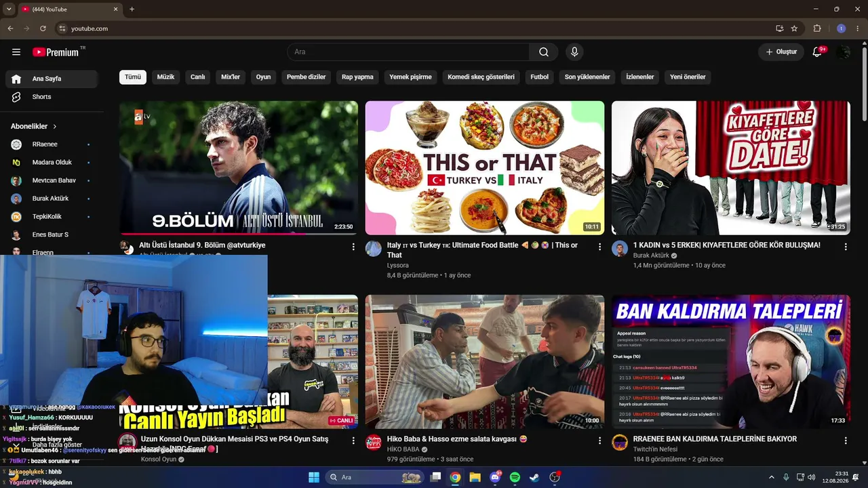Reload the YouTube page
Viewport: 868px width, 488px height.
click(43, 28)
